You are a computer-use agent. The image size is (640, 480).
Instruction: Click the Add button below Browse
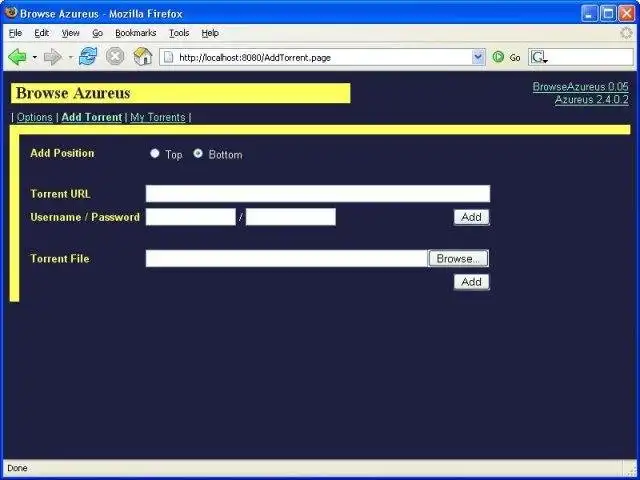click(x=471, y=282)
